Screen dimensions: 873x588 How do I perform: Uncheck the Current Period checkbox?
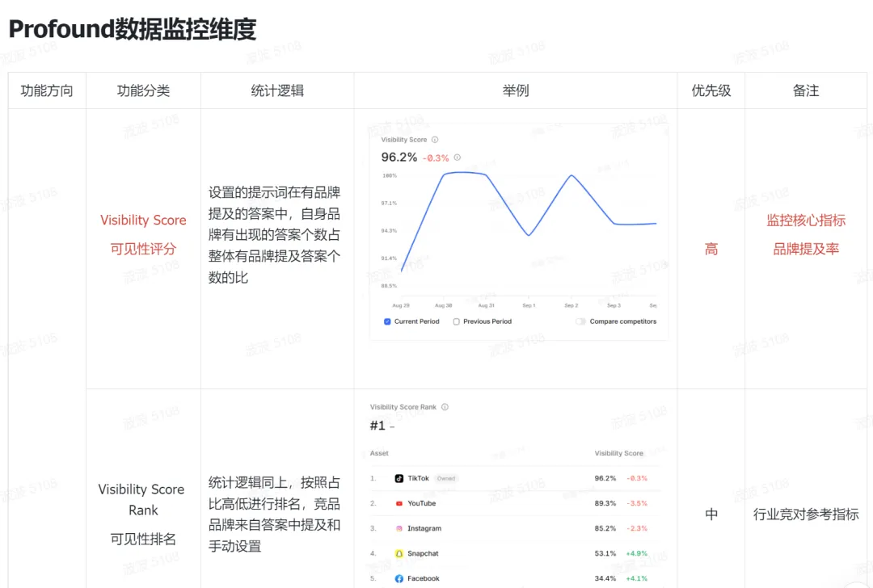pyautogui.click(x=387, y=321)
